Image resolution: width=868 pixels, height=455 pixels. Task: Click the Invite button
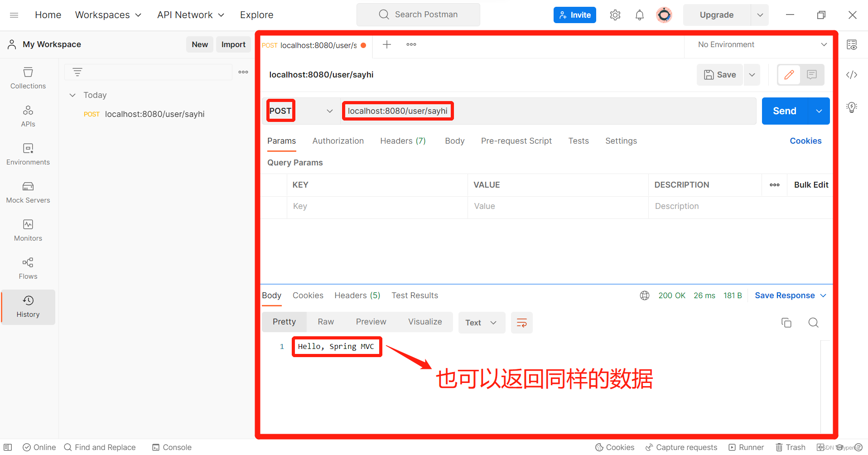point(575,15)
